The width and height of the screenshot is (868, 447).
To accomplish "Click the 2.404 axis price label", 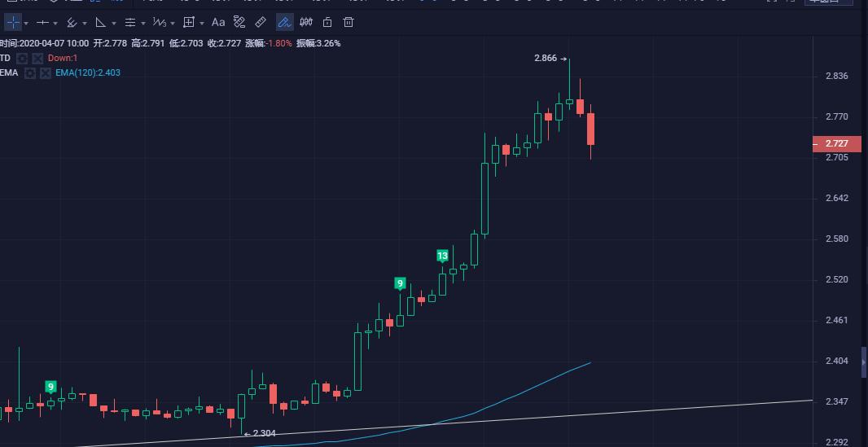I will 836,362.
